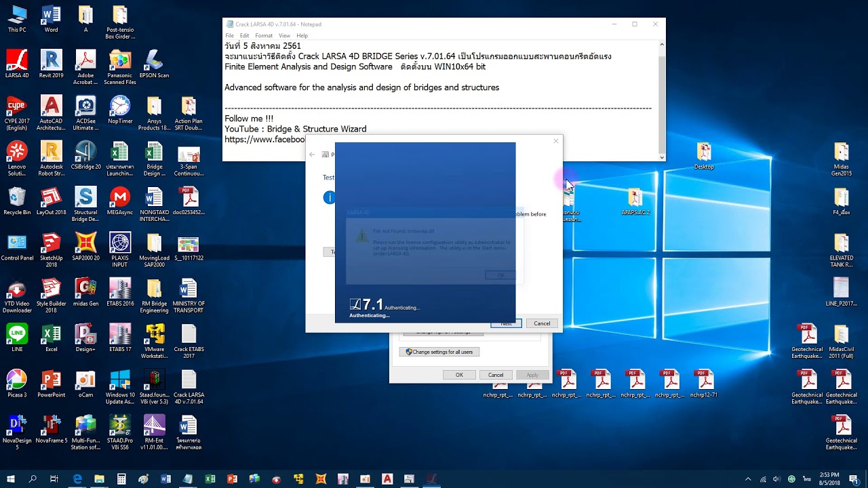Open the SketchUp 2018 shortcut
868x488 pixels.
(x=52, y=249)
